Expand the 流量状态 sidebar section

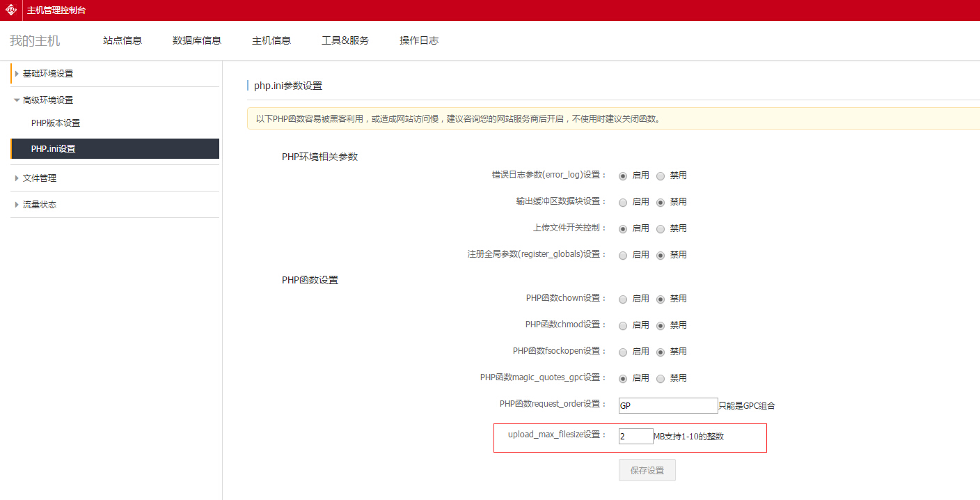click(39, 205)
